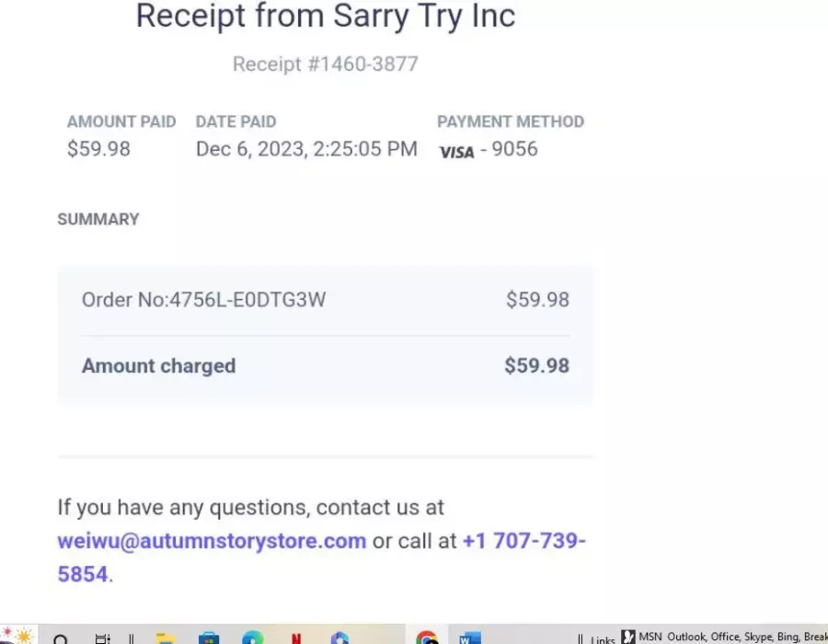
Task: Click the Amount charged total row
Action: (x=326, y=366)
